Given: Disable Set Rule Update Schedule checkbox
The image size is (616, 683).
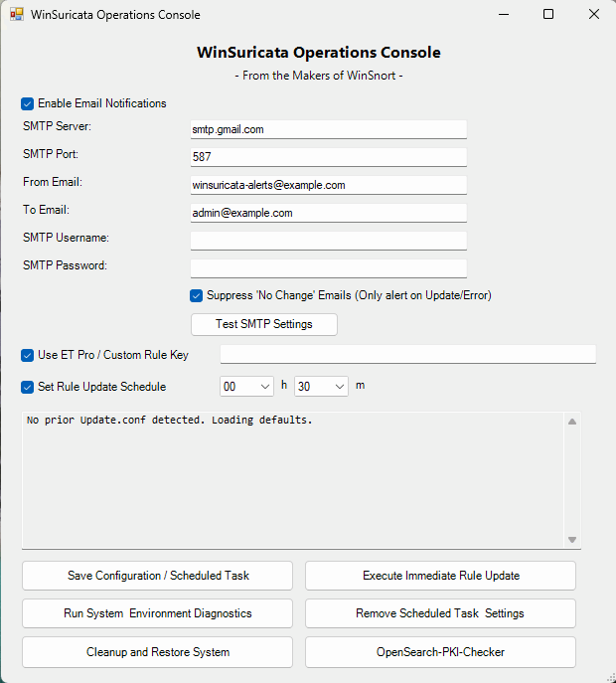Looking at the screenshot, I should point(27,388).
